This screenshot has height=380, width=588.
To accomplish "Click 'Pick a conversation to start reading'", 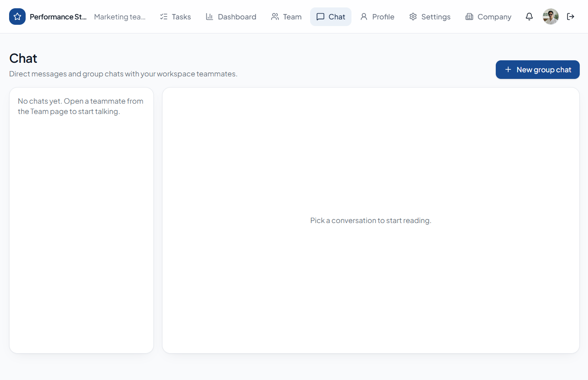I will 371,221.
